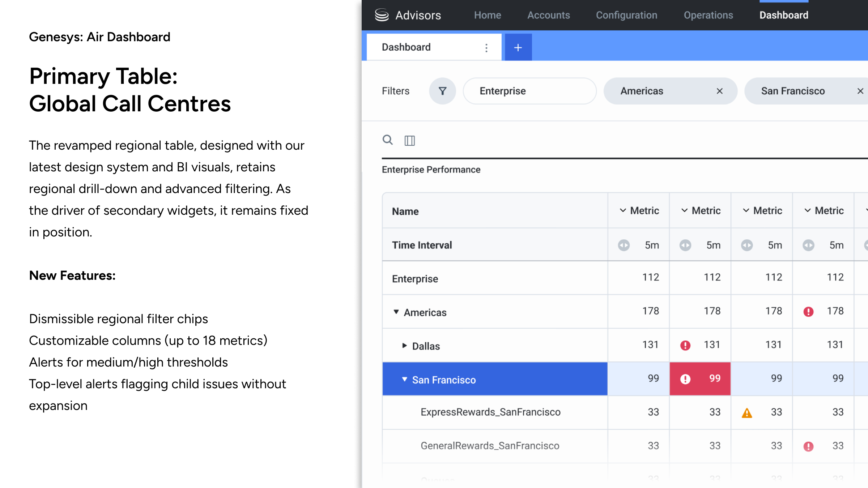
Task: Click the plus icon to add dashboard tab
Action: click(518, 47)
